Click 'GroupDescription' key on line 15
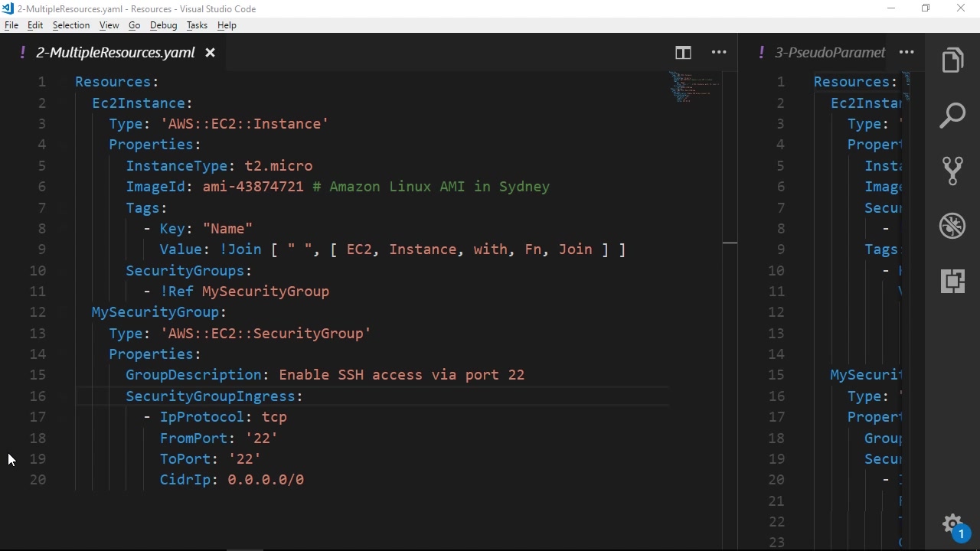 click(194, 375)
